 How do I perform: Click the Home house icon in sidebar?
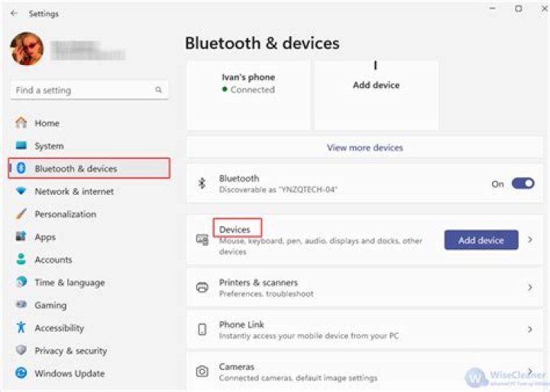(21, 123)
